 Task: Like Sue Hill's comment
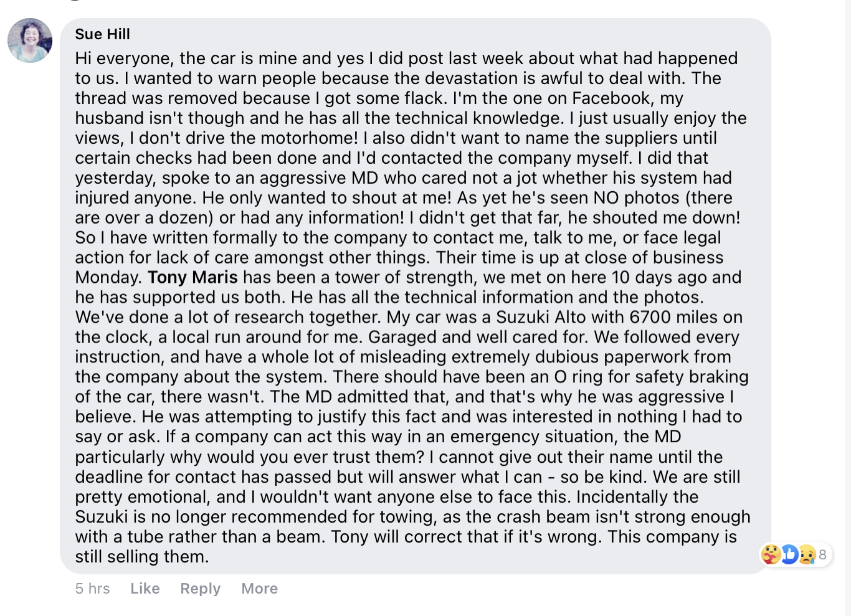[145, 589]
